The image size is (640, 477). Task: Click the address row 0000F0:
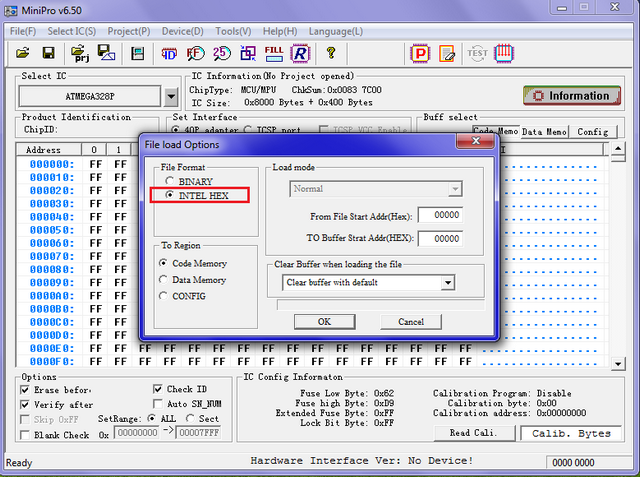52,362
